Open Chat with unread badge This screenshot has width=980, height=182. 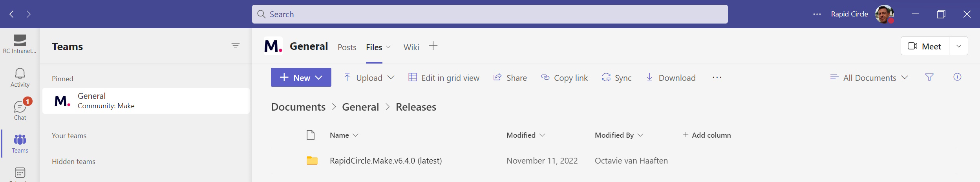[20, 110]
